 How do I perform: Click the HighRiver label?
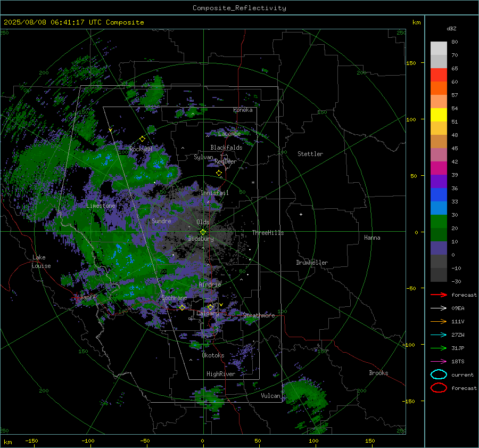tap(221, 374)
